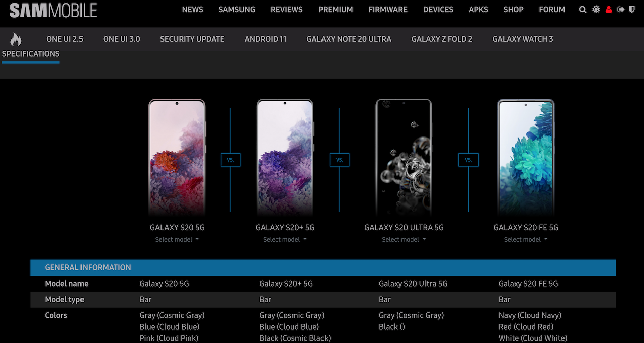Go to SamMobile logo home
644x343 pixels.
tap(53, 10)
